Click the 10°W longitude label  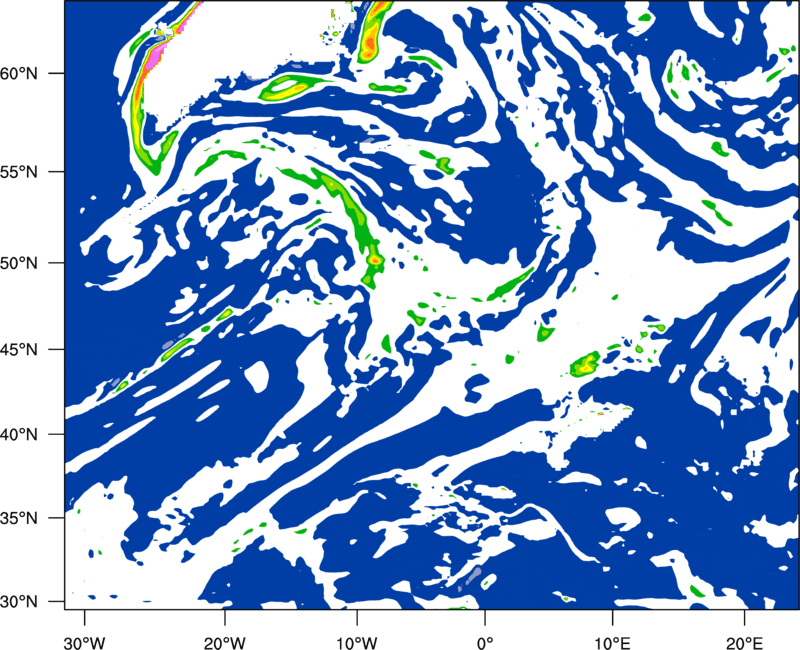point(357,643)
